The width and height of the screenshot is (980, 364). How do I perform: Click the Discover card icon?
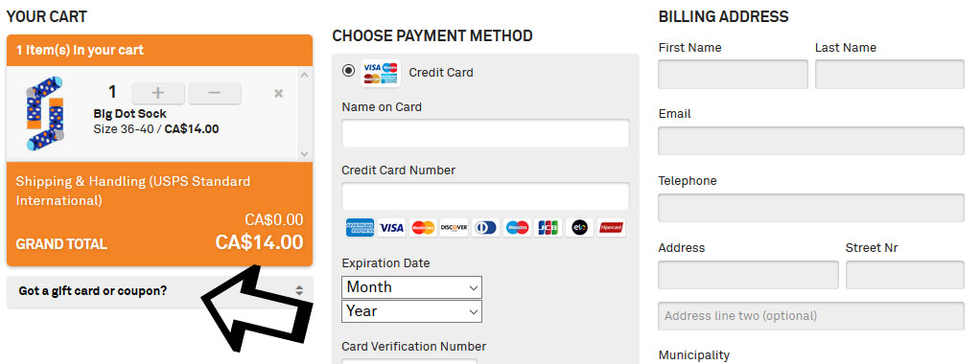tap(455, 228)
